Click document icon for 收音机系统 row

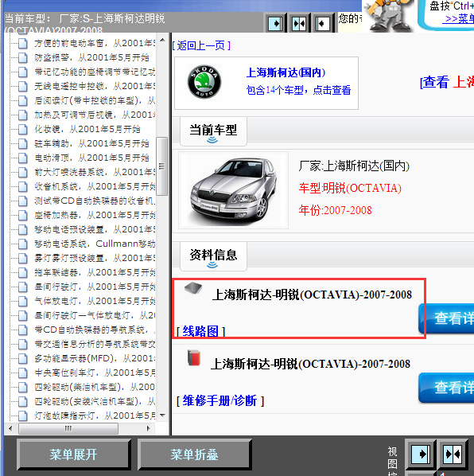click(x=23, y=186)
